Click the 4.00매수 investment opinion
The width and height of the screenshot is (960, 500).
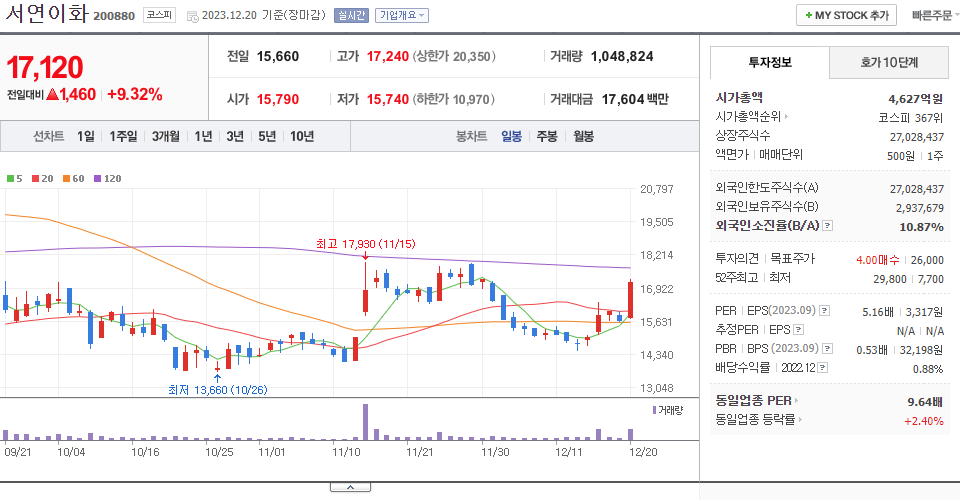pos(877,260)
